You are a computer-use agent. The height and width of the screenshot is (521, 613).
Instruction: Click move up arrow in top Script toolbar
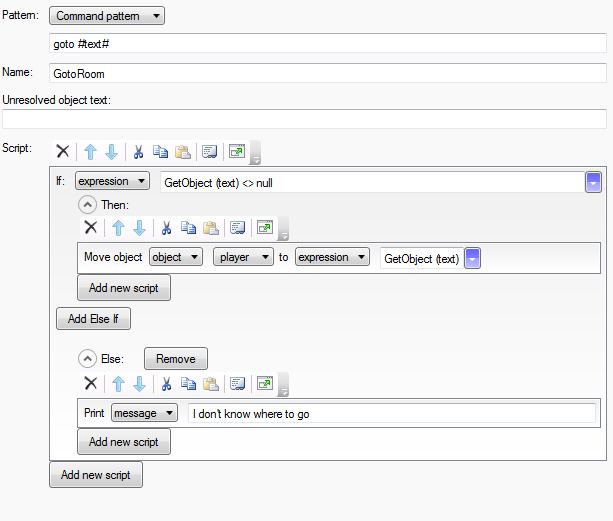[x=88, y=152]
